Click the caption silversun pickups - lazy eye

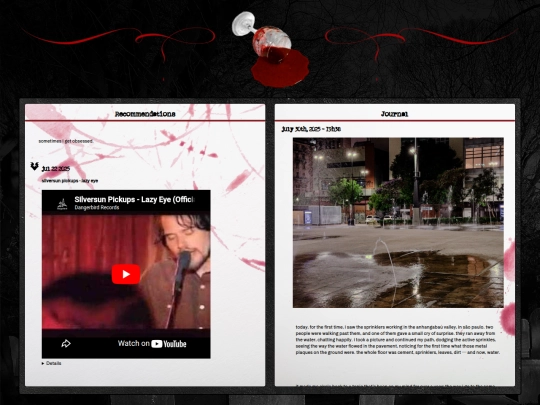(70, 180)
